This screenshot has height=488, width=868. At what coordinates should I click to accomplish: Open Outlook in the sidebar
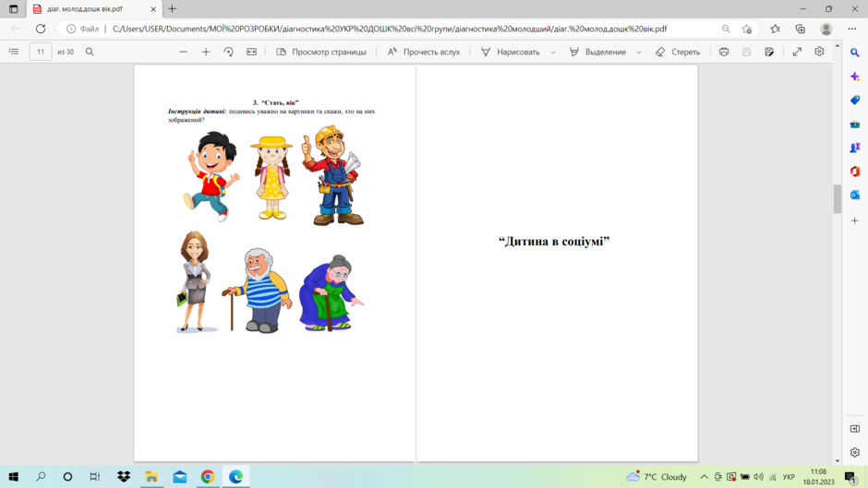(x=855, y=195)
